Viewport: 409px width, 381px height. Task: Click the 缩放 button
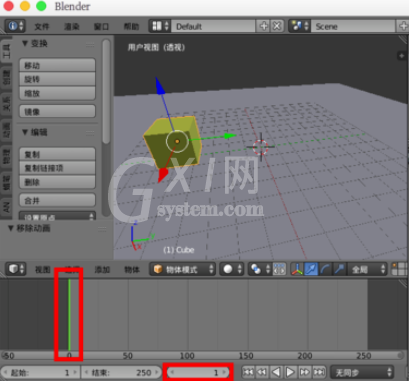[x=57, y=93]
